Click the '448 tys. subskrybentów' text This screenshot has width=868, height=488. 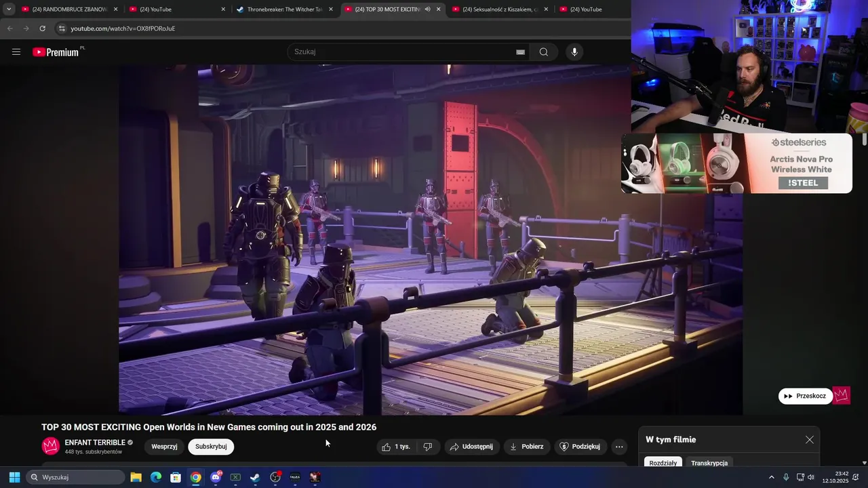point(94,451)
